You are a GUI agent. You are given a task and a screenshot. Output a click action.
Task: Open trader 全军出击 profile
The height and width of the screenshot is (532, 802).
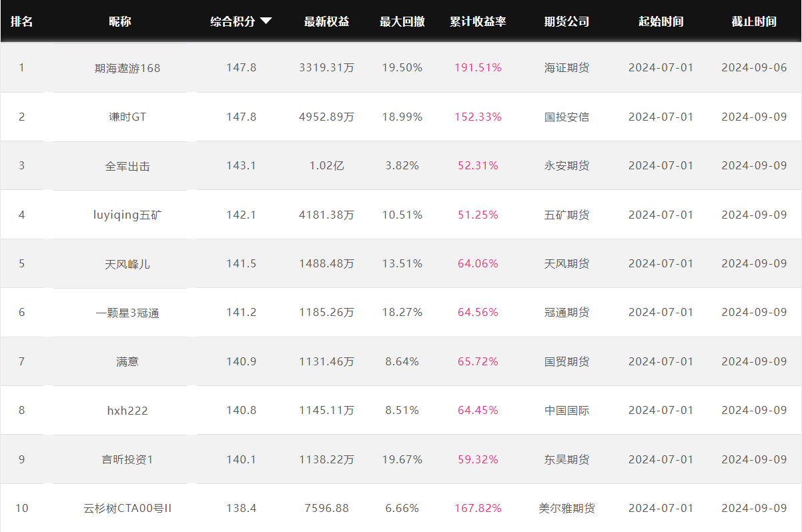(x=127, y=166)
